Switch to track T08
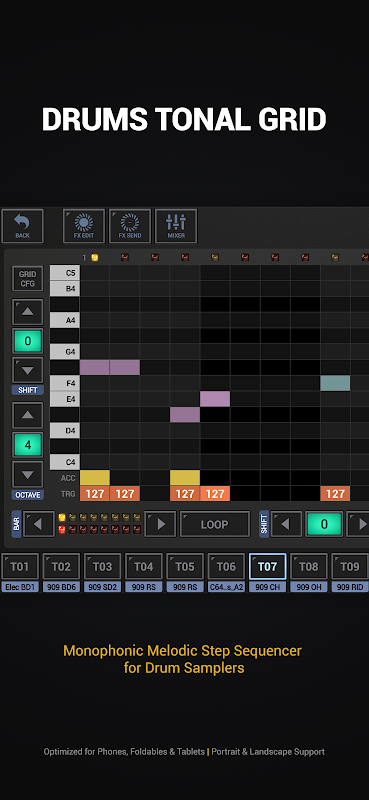 [309, 566]
